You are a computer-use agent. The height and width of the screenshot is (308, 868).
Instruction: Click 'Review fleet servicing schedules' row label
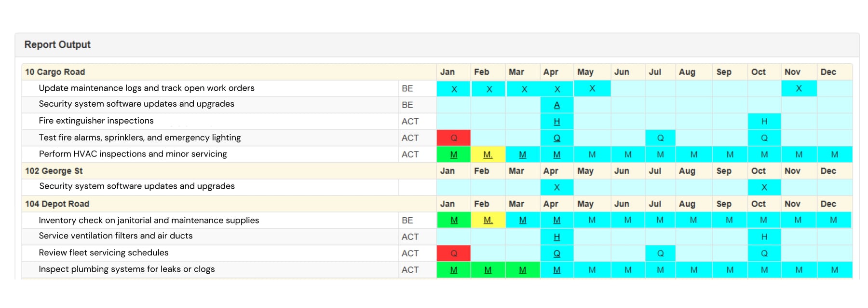click(104, 253)
